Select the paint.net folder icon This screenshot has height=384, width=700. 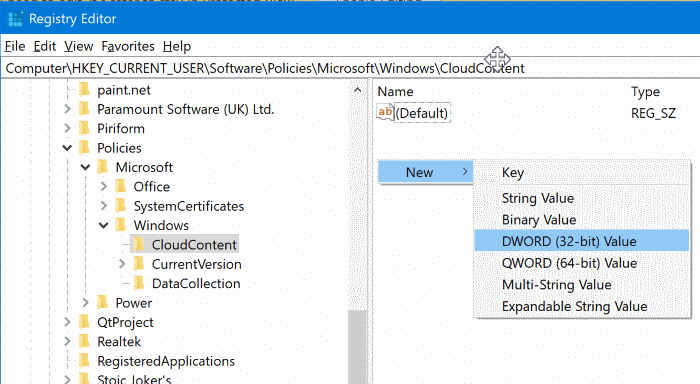[x=84, y=90]
